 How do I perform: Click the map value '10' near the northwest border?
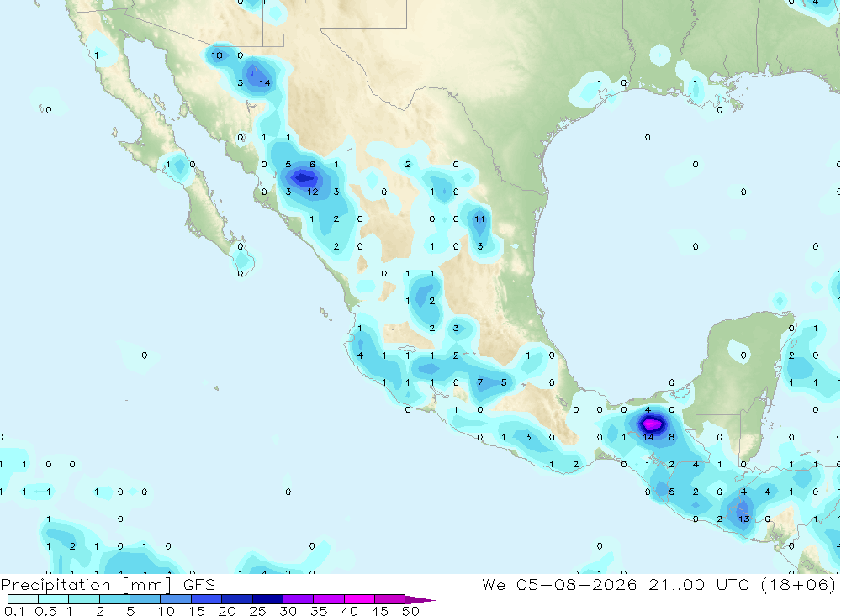click(x=217, y=55)
